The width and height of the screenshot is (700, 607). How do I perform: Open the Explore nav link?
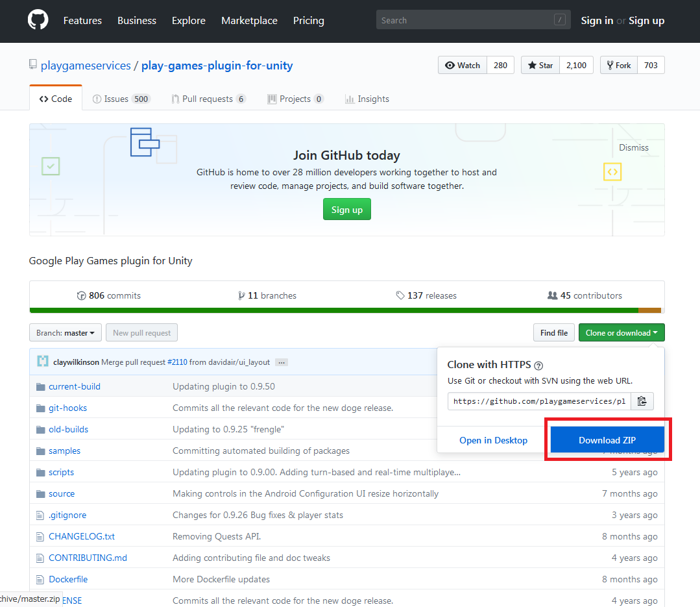coord(189,21)
